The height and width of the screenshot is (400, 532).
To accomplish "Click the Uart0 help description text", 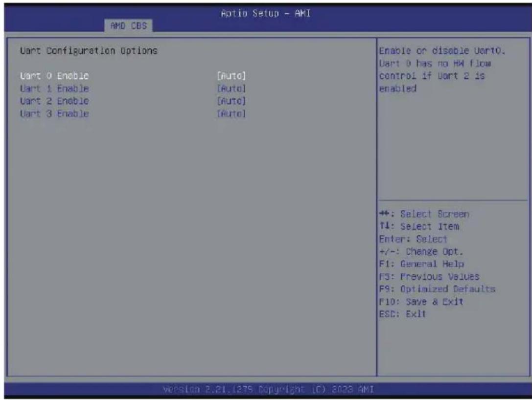I will coord(442,69).
